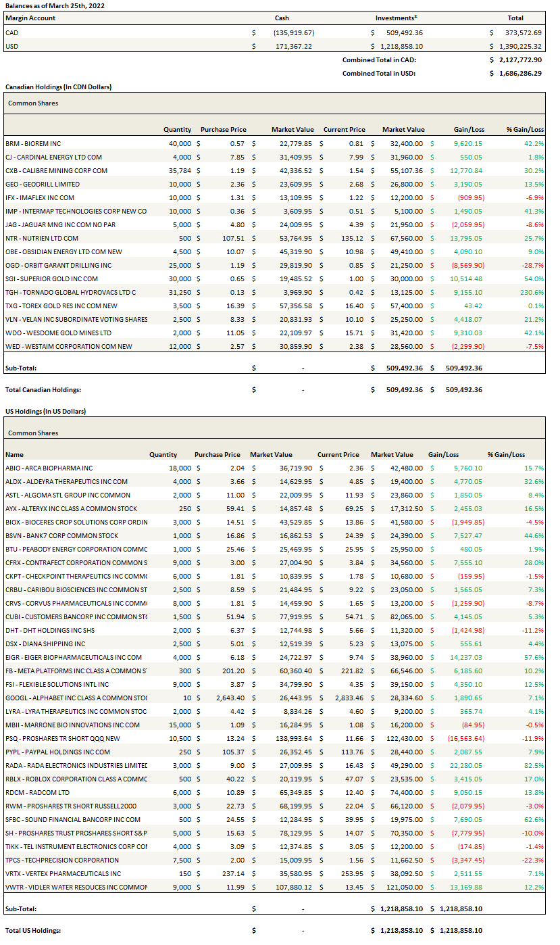Click the Canadian 'Common Shares' section header

33,103
